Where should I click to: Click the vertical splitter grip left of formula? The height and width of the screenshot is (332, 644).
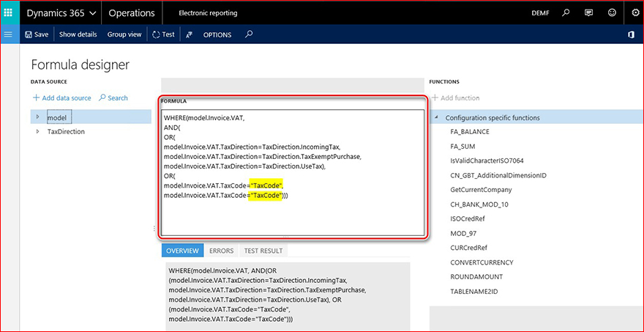click(x=154, y=229)
